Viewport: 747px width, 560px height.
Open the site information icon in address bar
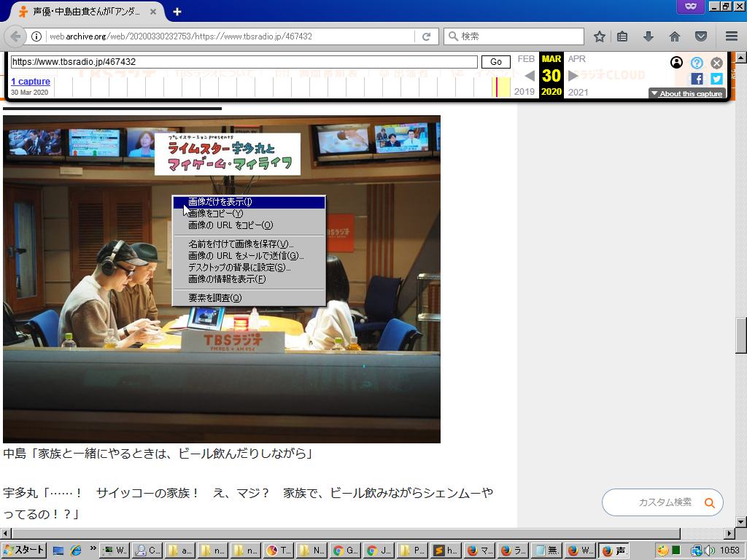(36, 36)
